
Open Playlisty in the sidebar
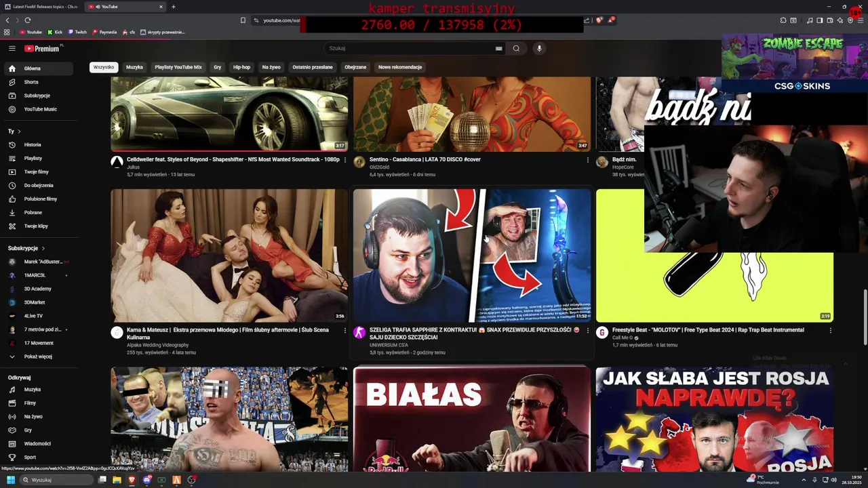(38, 158)
